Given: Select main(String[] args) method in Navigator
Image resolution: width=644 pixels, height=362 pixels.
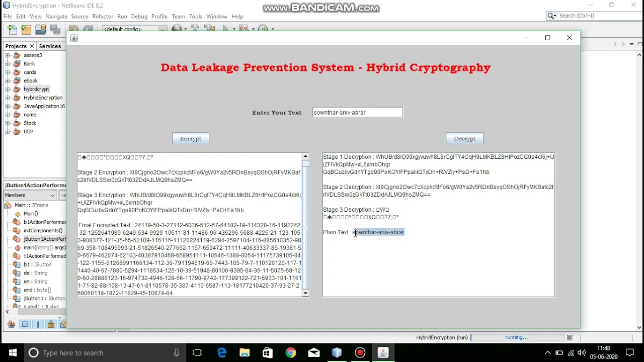Looking at the screenshot, I should [x=44, y=248].
